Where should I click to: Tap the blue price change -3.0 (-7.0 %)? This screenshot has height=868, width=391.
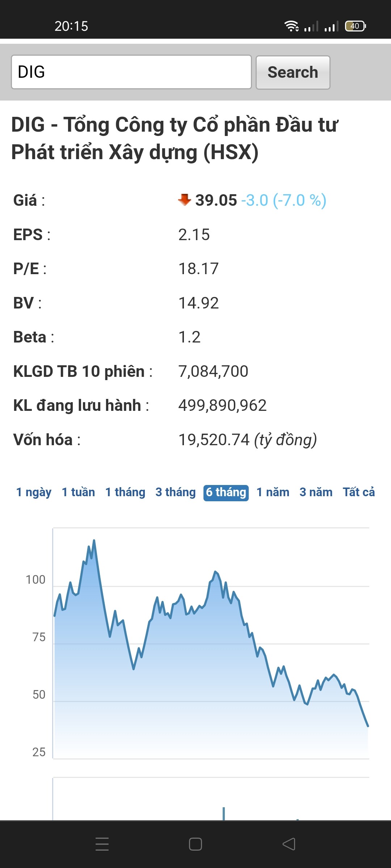[x=284, y=200]
